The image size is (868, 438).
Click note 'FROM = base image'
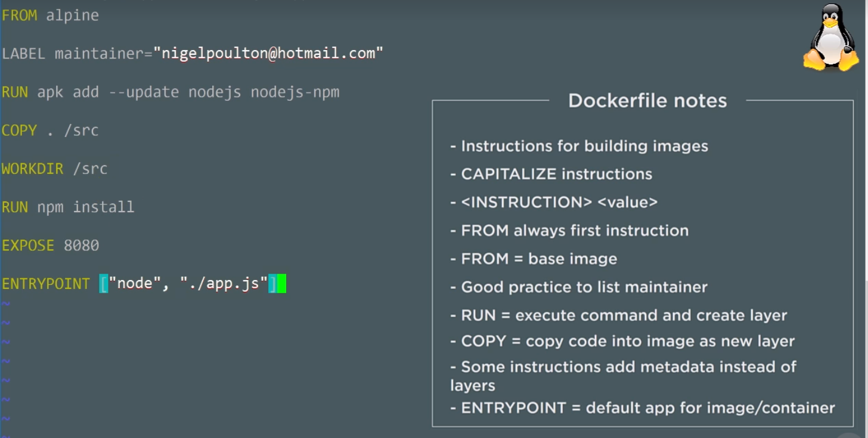tap(534, 259)
